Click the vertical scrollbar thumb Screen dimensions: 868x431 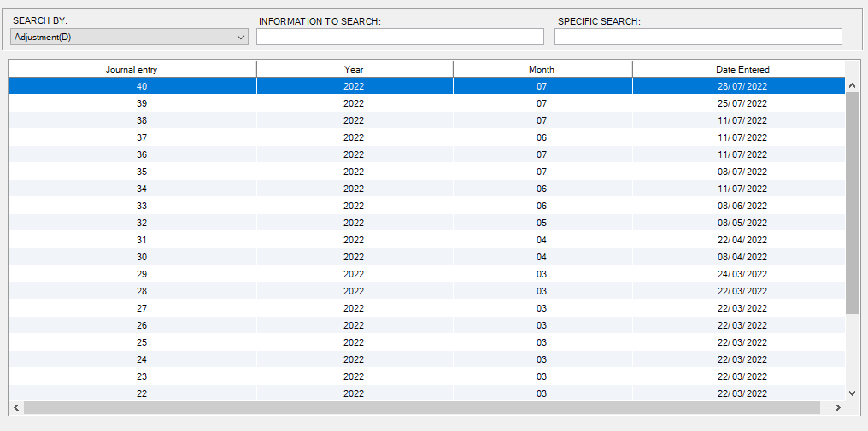[852, 201]
